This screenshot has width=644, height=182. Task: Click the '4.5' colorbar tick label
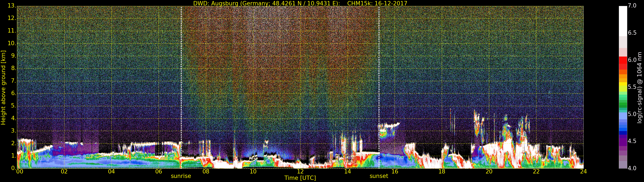632,141
